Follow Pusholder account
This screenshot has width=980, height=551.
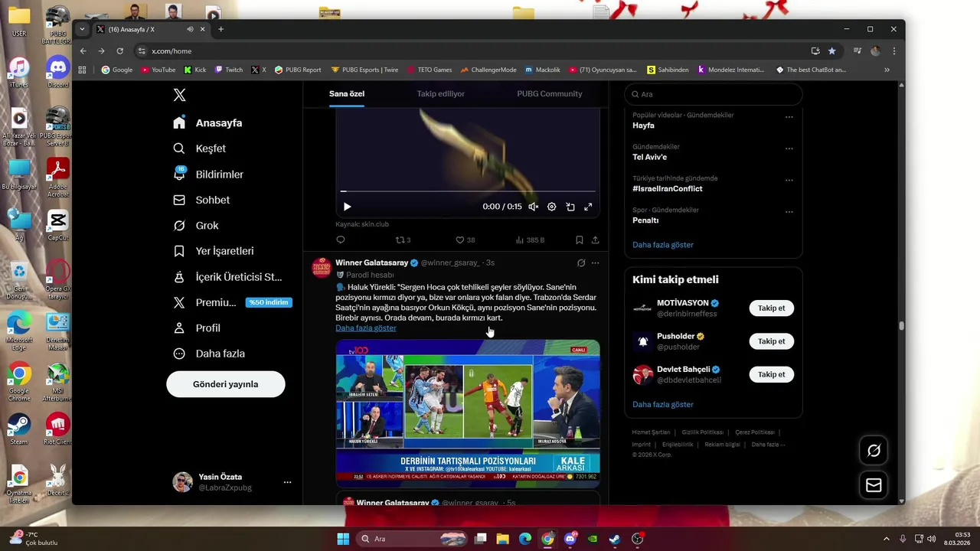(771, 341)
